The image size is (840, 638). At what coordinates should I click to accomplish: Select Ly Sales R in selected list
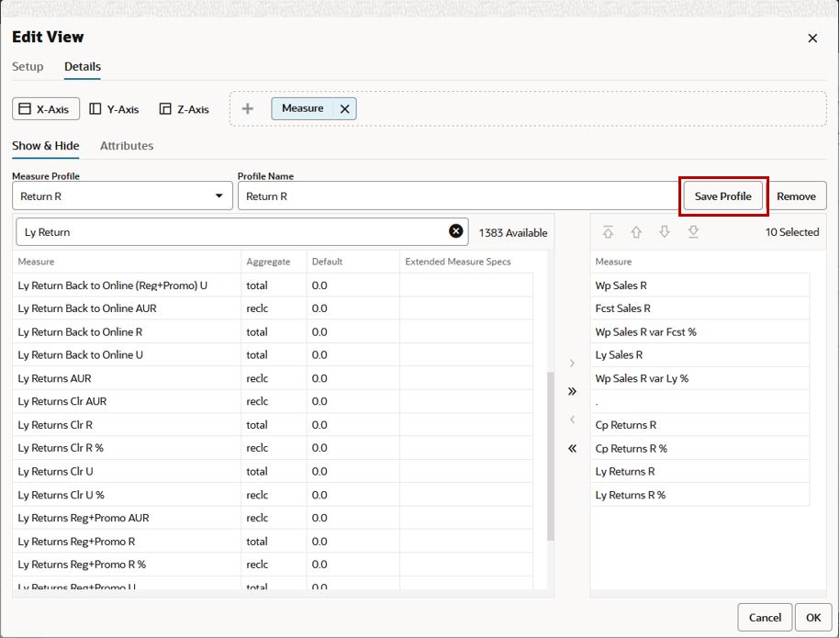coord(700,355)
